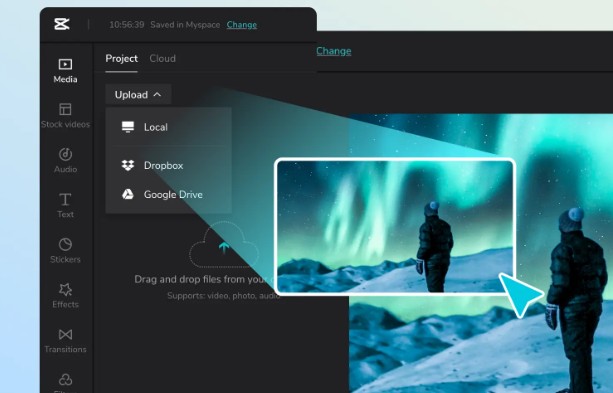The width and height of the screenshot is (613, 393).
Task: Click the CapCut logo icon
Action: pos(62,24)
